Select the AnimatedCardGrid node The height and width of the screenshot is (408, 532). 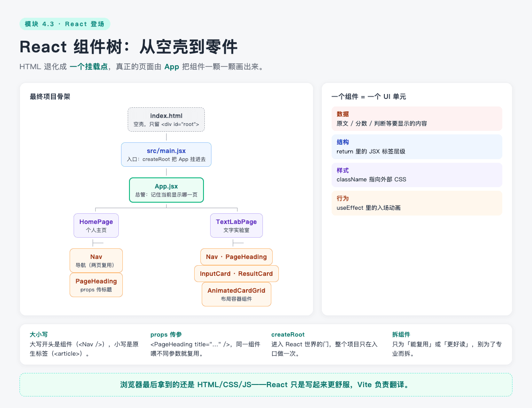tap(236, 294)
